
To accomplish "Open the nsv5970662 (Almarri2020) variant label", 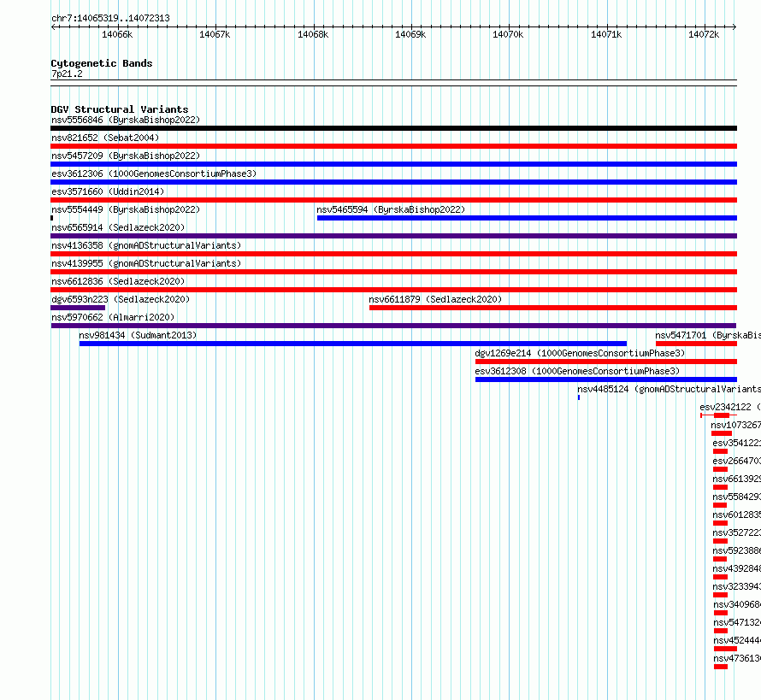I will tap(113, 317).
